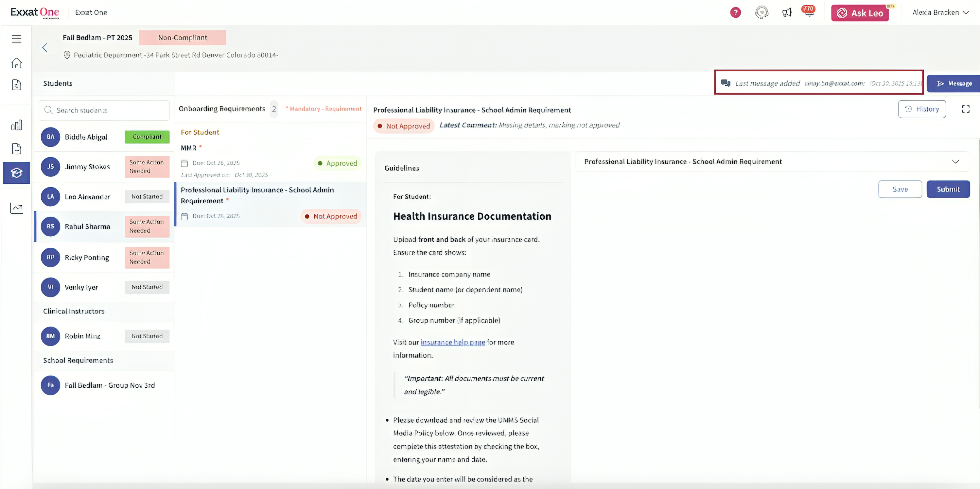Open the Fall Bedlam - Group Nov 3rd entry

tap(110, 385)
